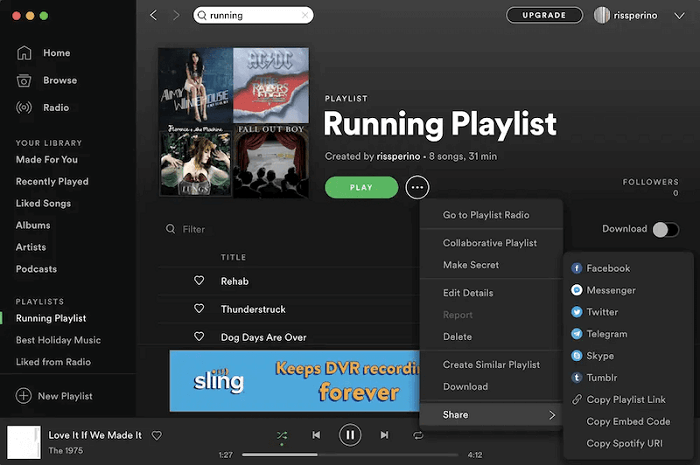Select the Thunderstruck song title
Viewport: 700px width, 465px height.
[x=253, y=310]
